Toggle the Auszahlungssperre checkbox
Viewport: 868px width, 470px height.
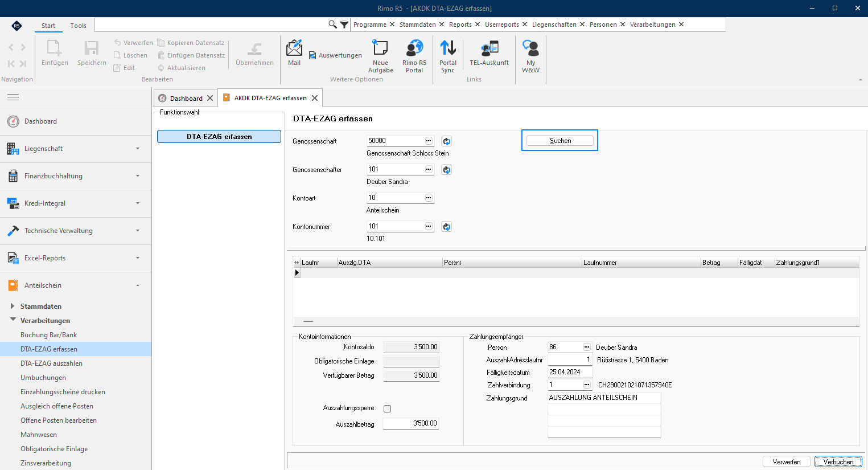388,408
